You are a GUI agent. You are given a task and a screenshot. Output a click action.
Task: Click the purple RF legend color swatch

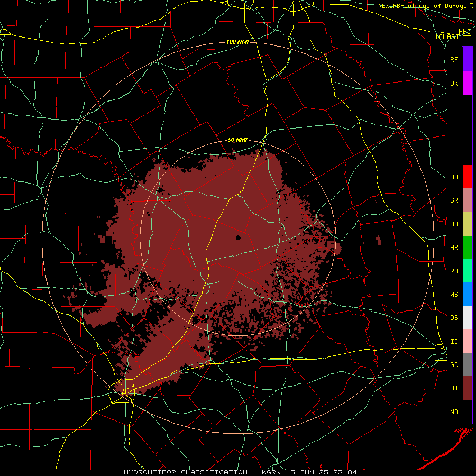click(467, 59)
